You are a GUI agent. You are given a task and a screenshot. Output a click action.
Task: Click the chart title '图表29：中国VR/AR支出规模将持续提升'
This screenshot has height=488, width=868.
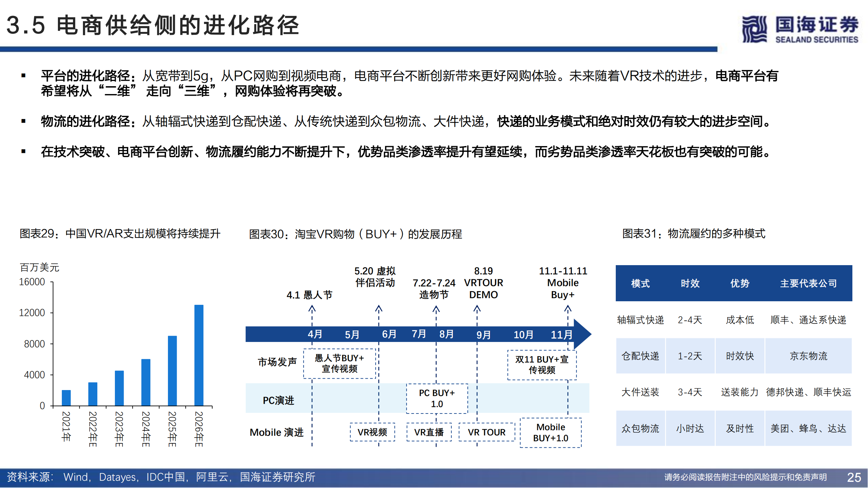click(120, 233)
